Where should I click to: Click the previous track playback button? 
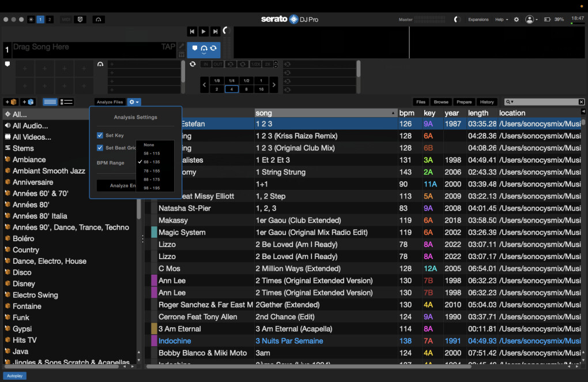click(x=192, y=32)
